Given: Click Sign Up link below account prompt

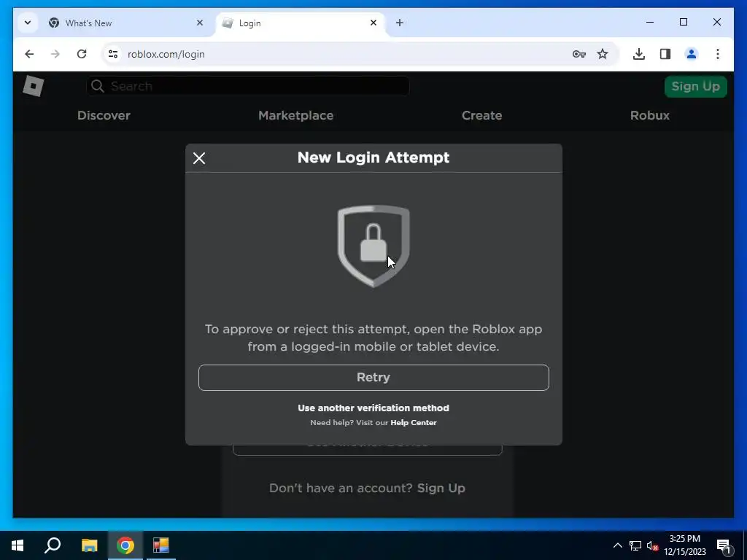Looking at the screenshot, I should point(441,488).
